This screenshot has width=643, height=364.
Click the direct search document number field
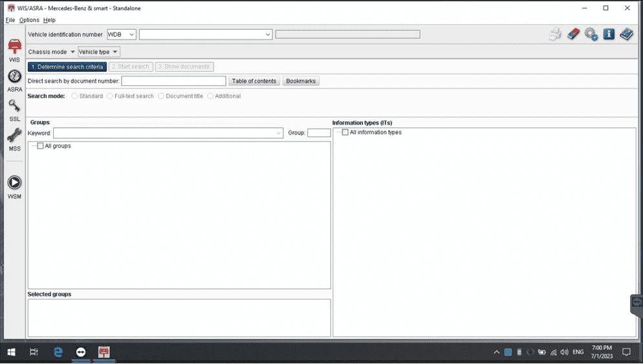coord(173,81)
